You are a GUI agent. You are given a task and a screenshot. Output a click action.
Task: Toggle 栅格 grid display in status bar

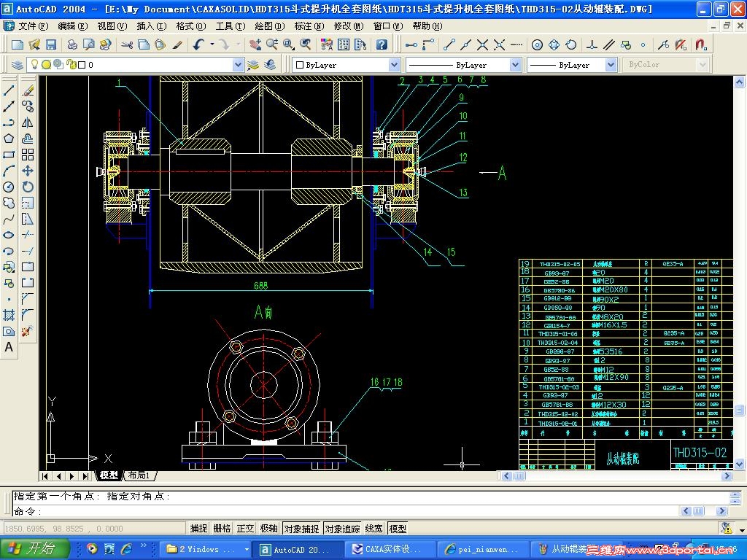[222, 529]
